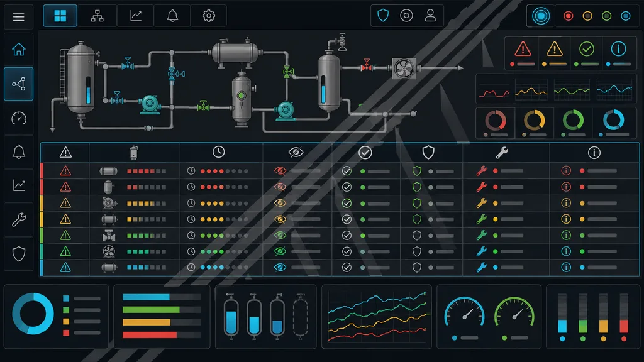Switch to the network hierarchy tab
644x362 pixels.
(97, 16)
